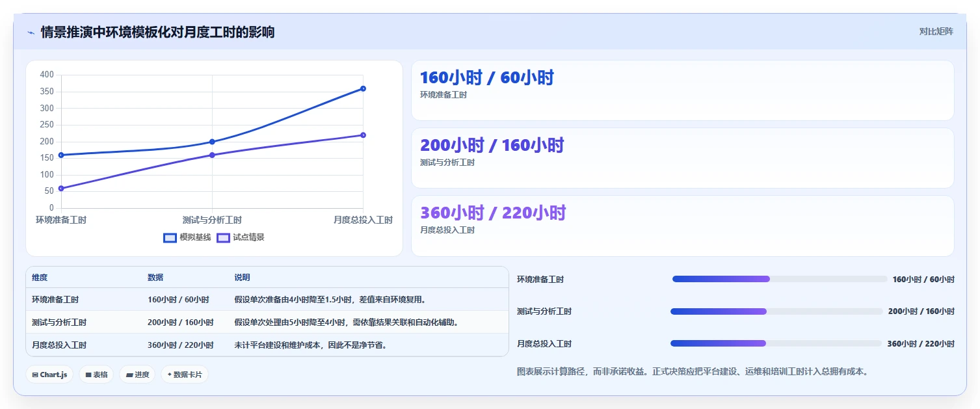Toggle the 模拟基线 legend entry

[187, 237]
